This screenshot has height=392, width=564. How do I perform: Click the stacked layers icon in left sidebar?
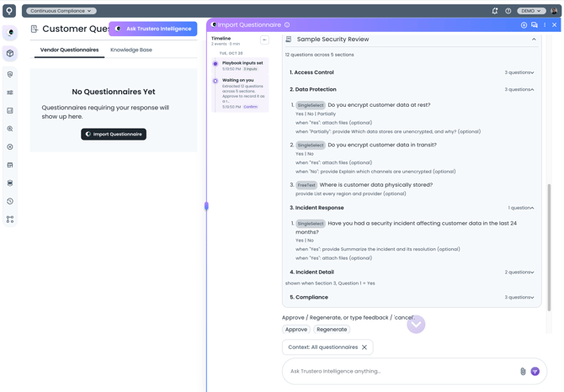(x=10, y=183)
